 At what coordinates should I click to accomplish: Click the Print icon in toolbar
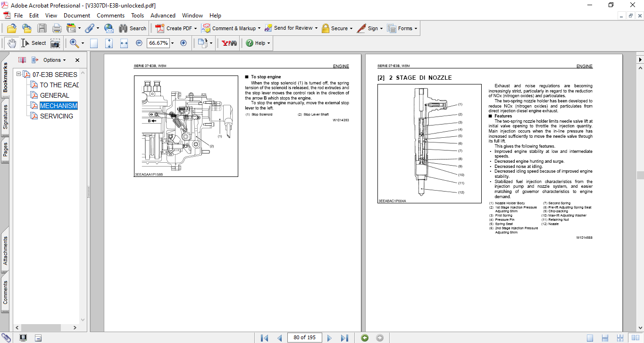tap(57, 28)
